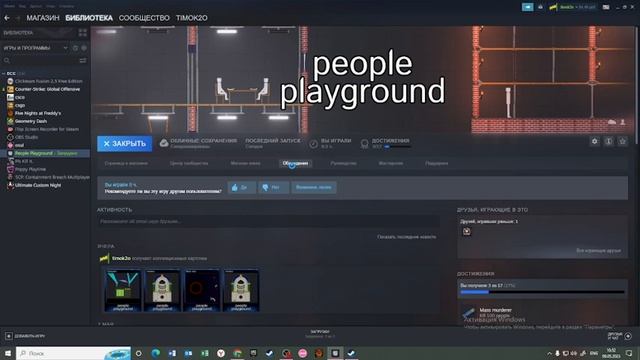Open Microsoft Edge from taskbar
Image resolution: width=640 pixels, height=360 pixels.
(x=156, y=353)
